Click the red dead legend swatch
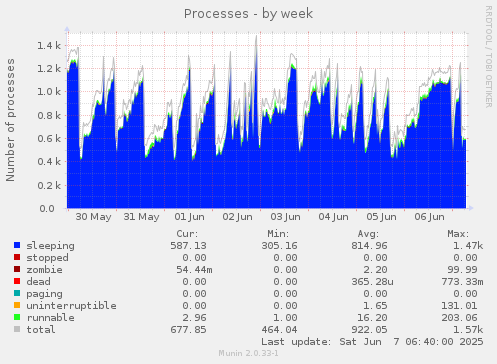 (17, 281)
